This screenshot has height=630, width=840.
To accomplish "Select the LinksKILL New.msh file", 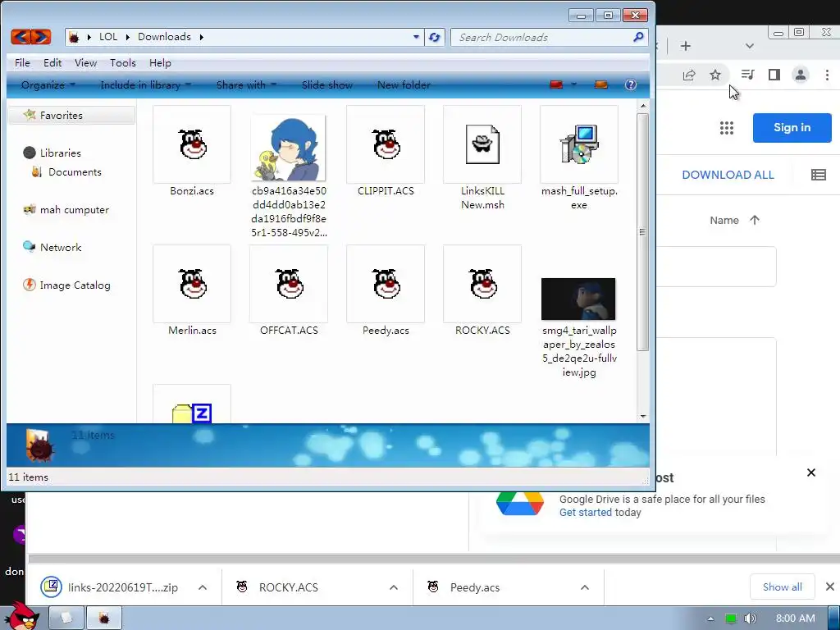I will tap(482, 144).
